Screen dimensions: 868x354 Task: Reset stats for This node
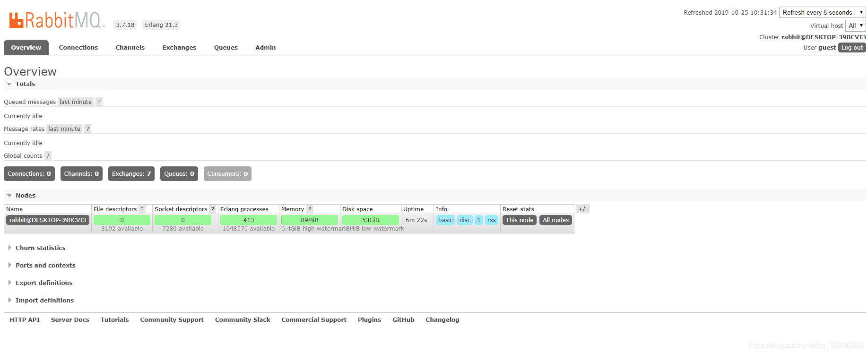click(x=520, y=220)
